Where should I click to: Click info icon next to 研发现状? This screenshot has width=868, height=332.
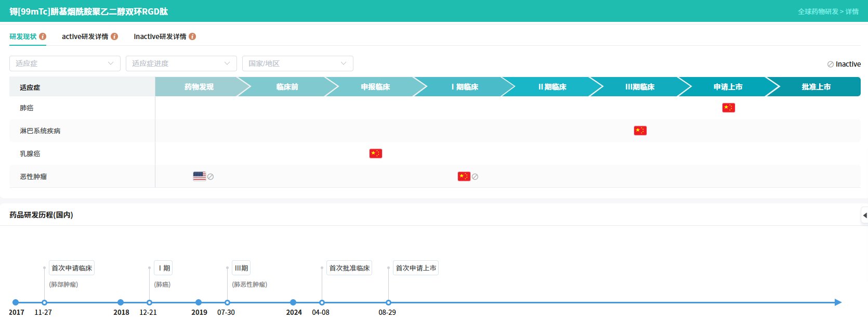coord(43,36)
